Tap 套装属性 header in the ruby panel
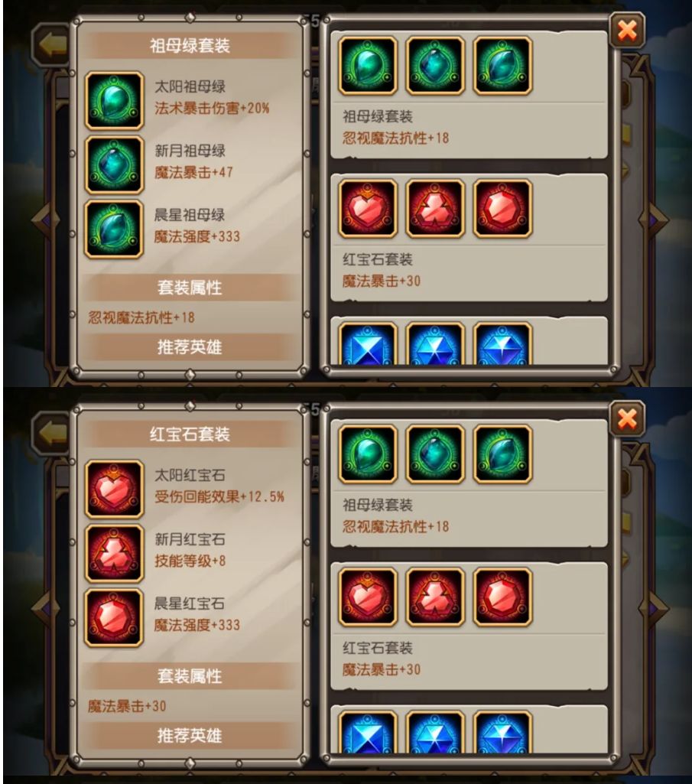 (190, 676)
